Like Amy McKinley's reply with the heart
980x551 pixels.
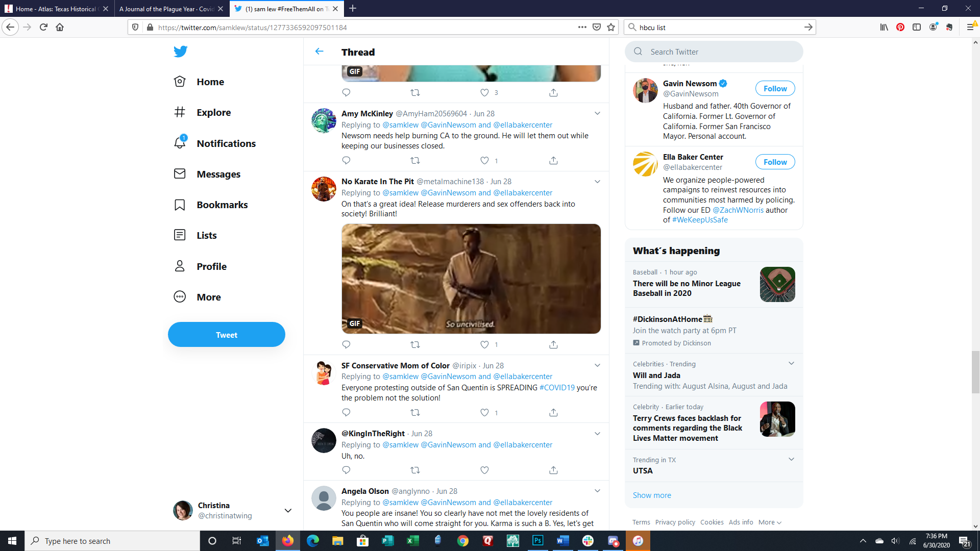pyautogui.click(x=484, y=161)
